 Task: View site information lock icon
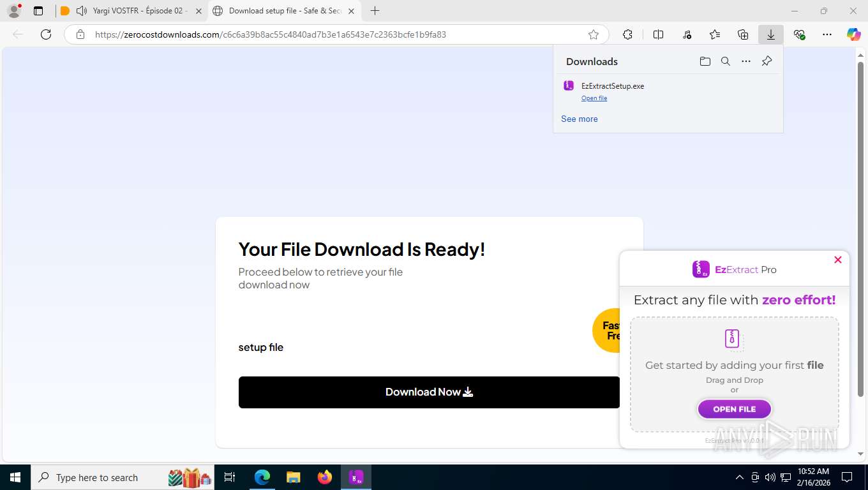80,34
